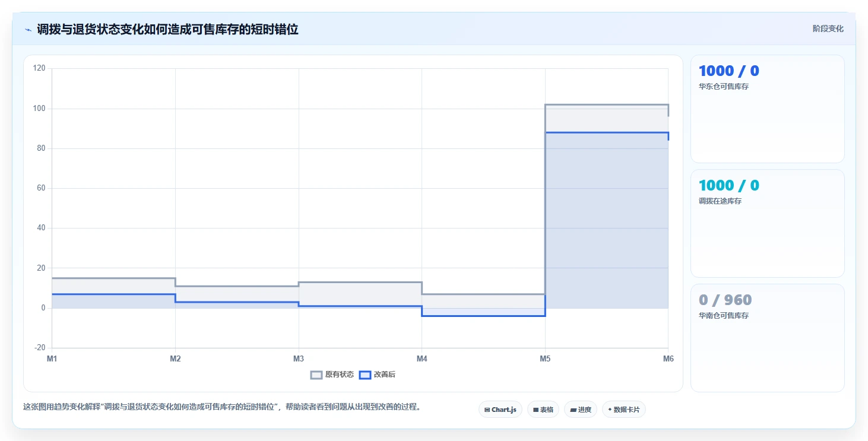The width and height of the screenshot is (868, 441).
Task: Select the 华东仓可售库存 card
Action: coord(767,109)
